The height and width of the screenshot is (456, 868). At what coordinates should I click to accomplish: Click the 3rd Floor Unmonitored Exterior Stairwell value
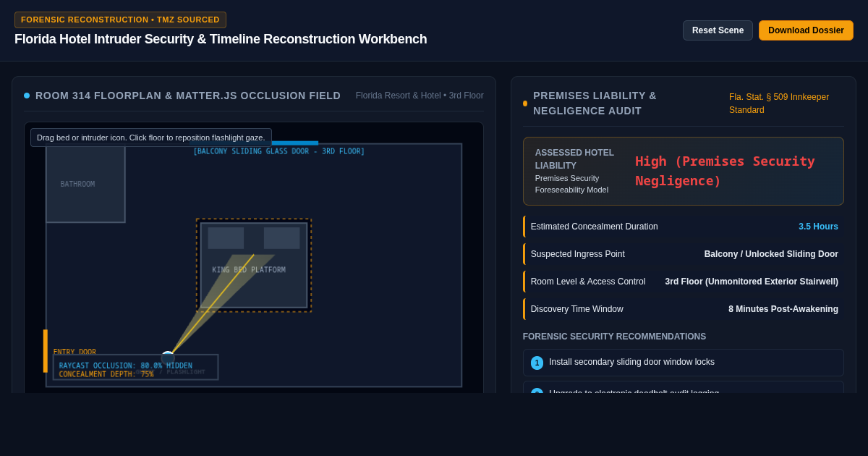752,282
